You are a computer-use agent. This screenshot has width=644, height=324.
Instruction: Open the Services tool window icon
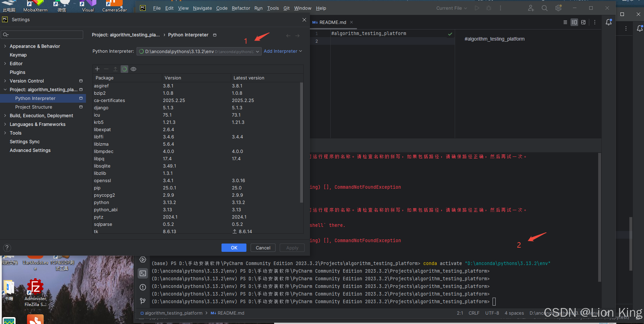click(x=143, y=259)
